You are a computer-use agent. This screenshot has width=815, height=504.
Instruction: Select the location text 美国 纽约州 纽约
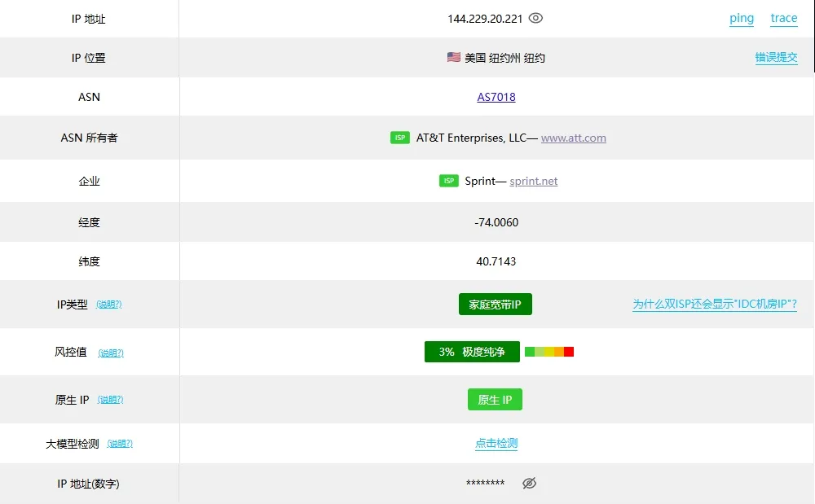click(504, 58)
